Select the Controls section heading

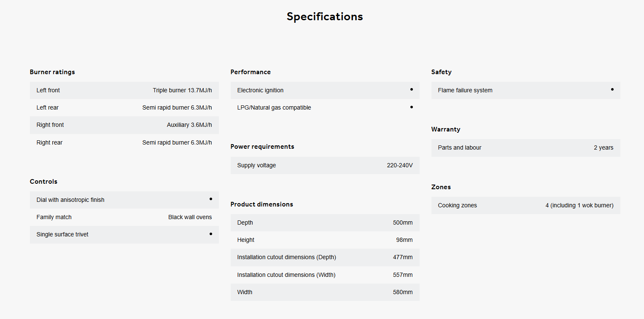pos(43,182)
